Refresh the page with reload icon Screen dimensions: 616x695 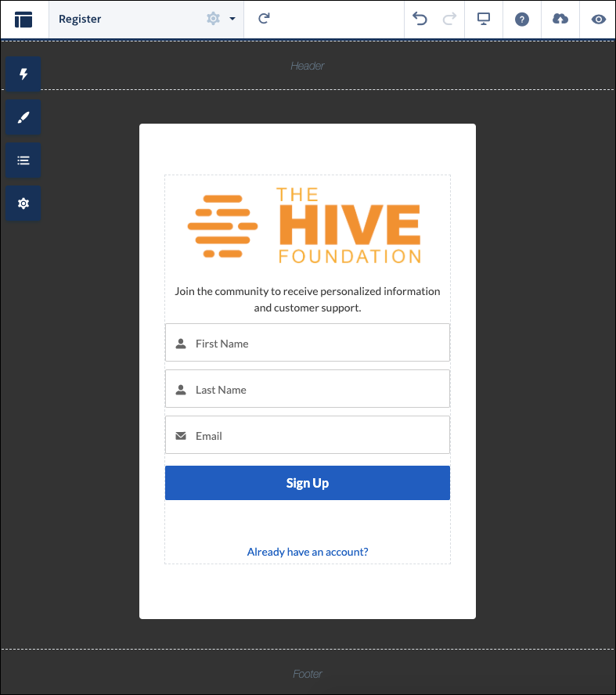264,19
